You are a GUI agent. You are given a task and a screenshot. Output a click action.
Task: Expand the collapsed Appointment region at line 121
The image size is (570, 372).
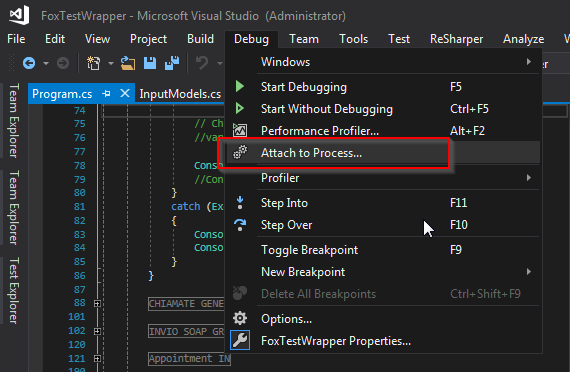(97, 359)
